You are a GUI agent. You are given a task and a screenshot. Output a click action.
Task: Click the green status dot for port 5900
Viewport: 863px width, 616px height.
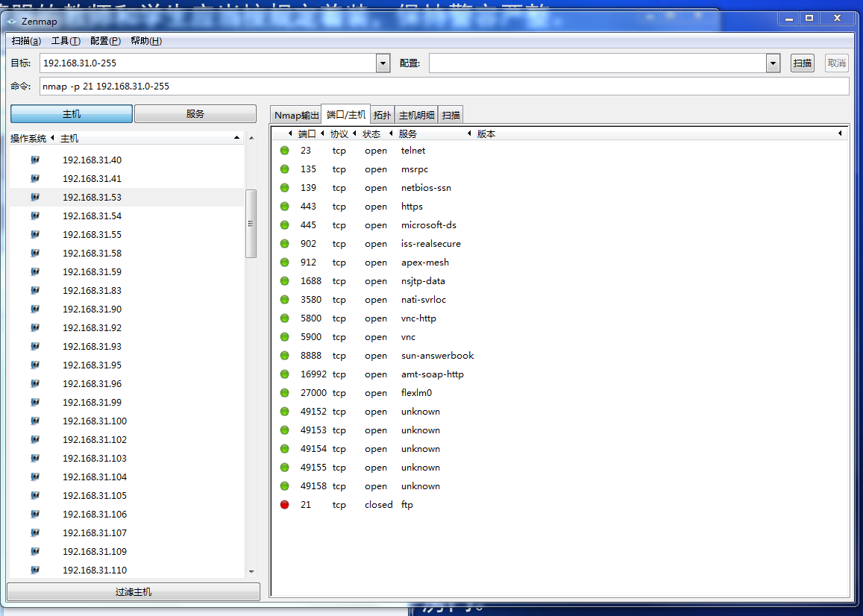(284, 337)
